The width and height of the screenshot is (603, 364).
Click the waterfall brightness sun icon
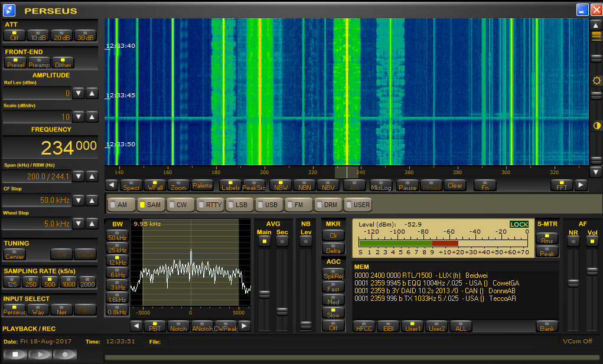pyautogui.click(x=596, y=80)
